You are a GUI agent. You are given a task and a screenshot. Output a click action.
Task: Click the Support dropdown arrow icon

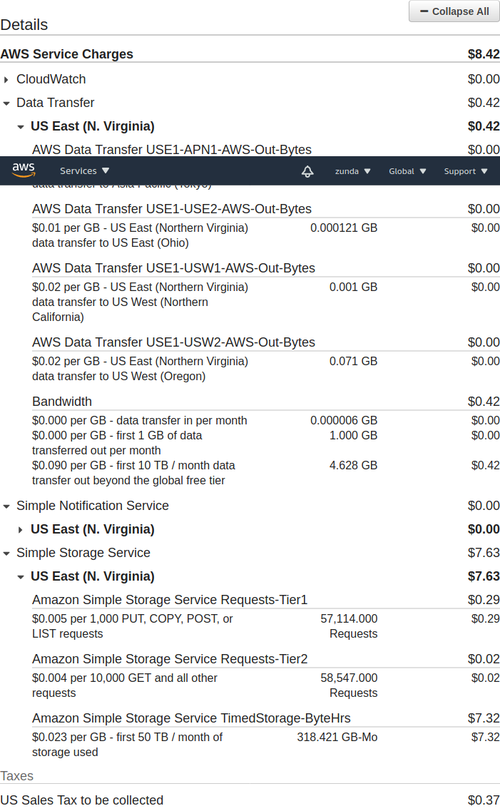pos(484,171)
